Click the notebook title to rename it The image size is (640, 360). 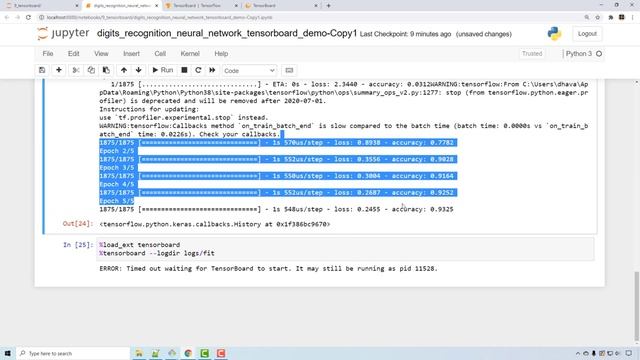click(227, 33)
